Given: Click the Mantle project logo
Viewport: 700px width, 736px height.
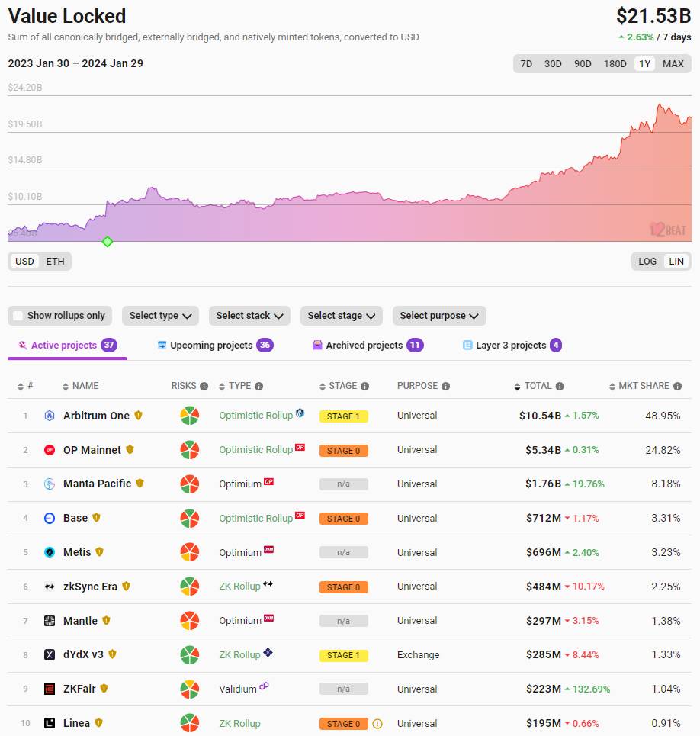Looking at the screenshot, I should tap(50, 621).
